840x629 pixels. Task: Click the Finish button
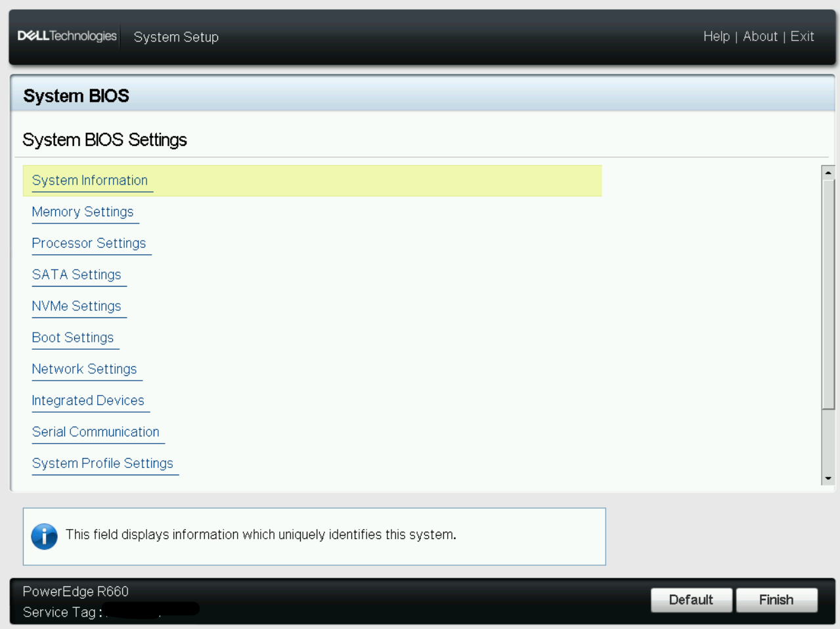[776, 600]
